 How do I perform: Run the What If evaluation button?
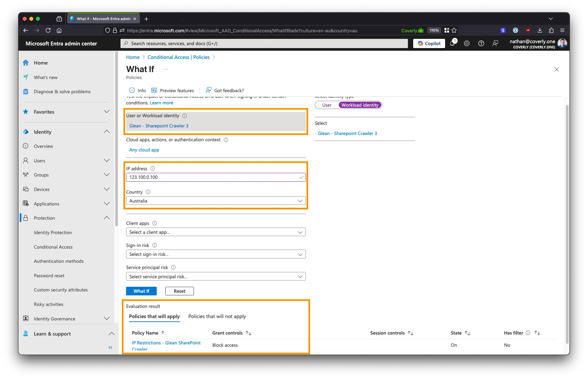point(141,291)
